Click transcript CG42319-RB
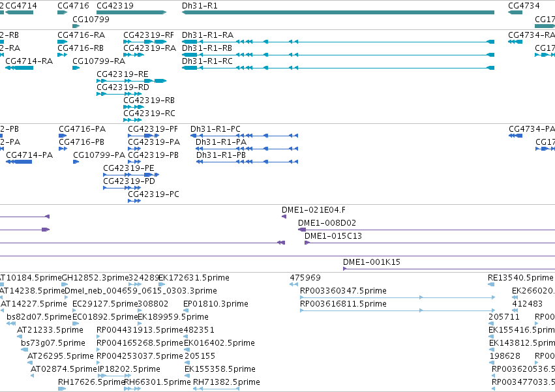The width and height of the screenshot is (555, 392). 149,100
